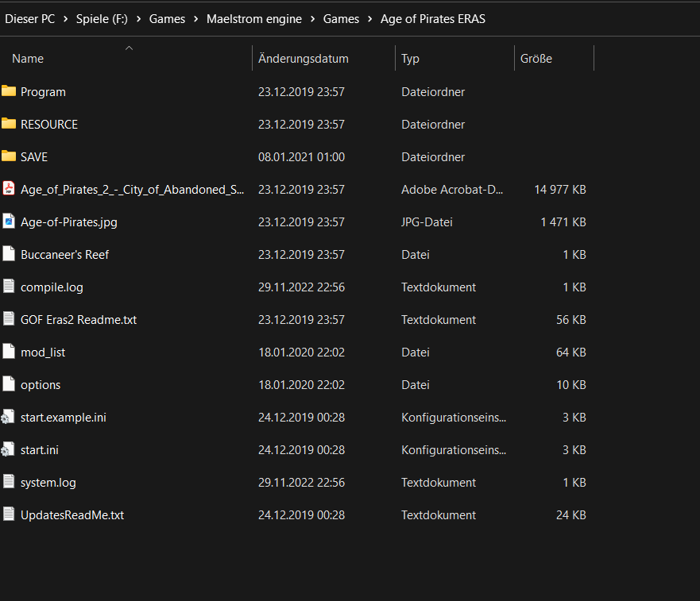Select compile.log file name

point(52,287)
